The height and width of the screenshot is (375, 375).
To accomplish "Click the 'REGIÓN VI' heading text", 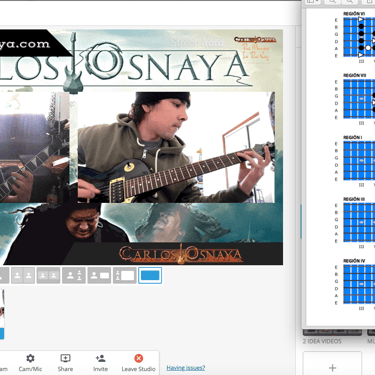I will [354, 14].
